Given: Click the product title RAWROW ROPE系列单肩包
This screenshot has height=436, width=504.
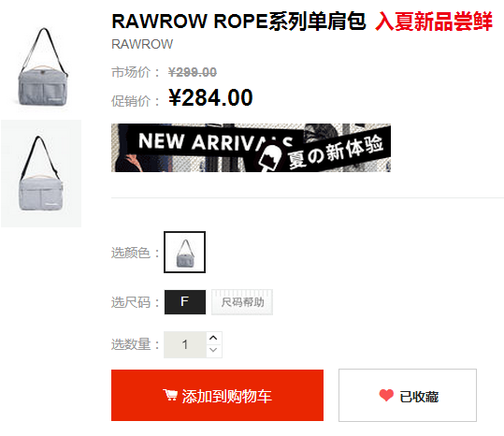Looking at the screenshot, I should [x=238, y=22].
